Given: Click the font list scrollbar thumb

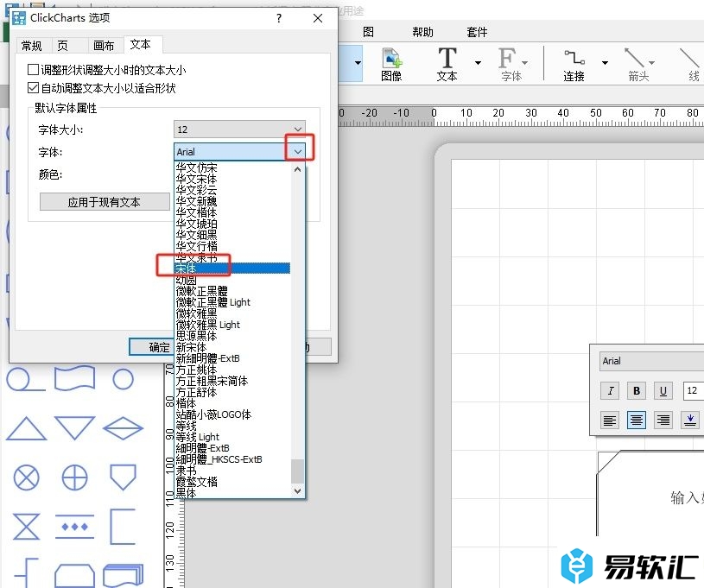Looking at the screenshot, I should coord(297,471).
